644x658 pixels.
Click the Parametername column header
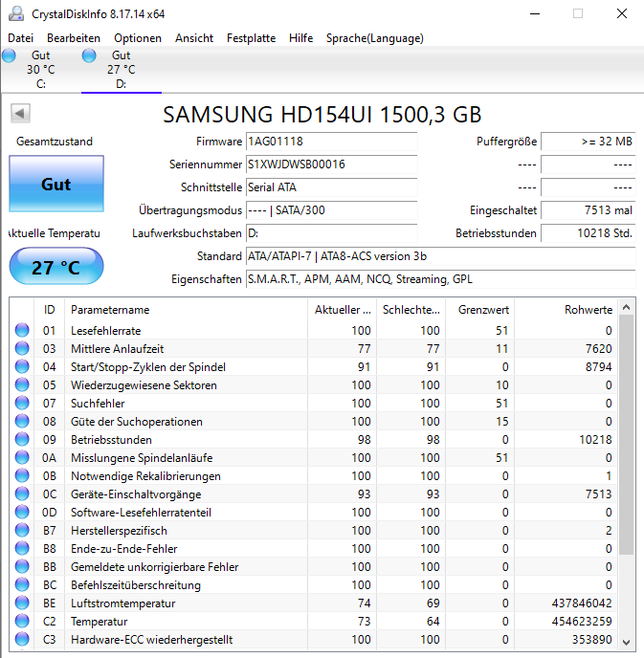186,310
